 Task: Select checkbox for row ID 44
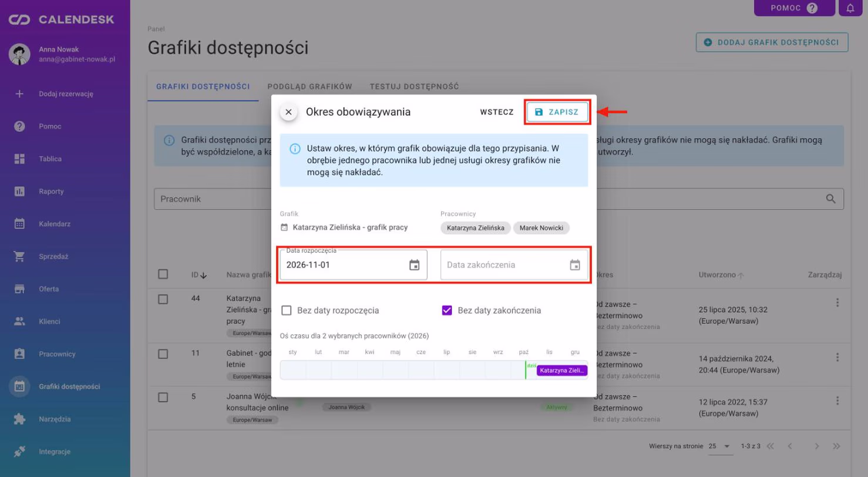pyautogui.click(x=163, y=300)
